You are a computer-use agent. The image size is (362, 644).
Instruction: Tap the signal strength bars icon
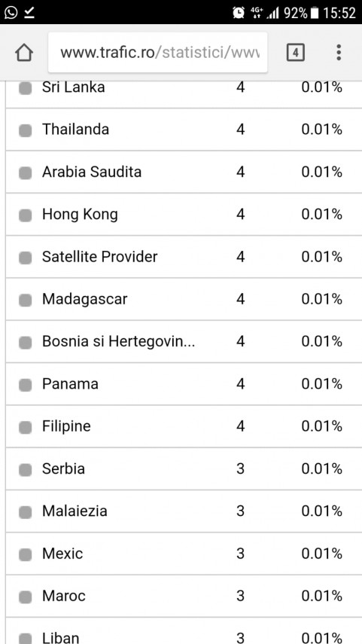(273, 13)
